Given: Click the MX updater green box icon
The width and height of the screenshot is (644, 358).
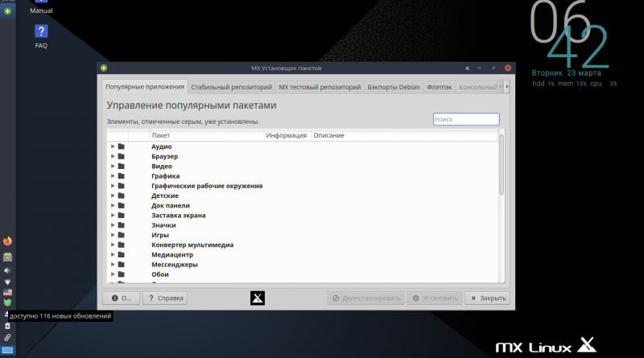Looking at the screenshot, I should coord(7,302).
